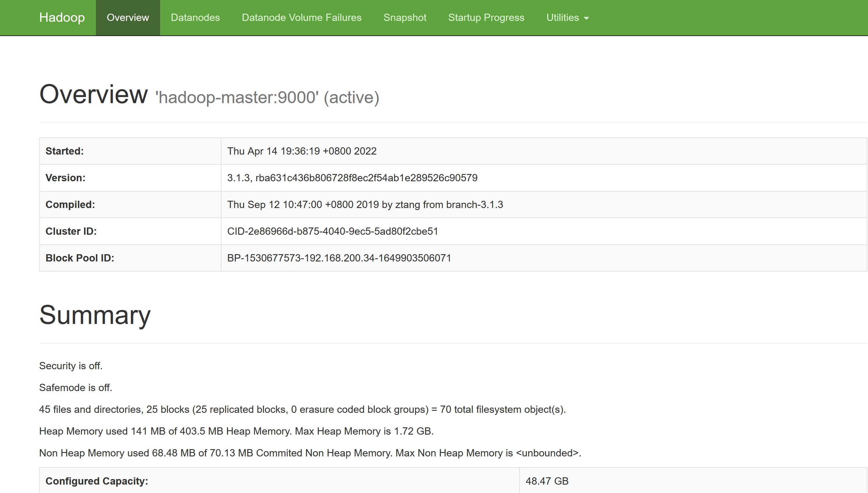Switch to the Datanodes tab

[x=195, y=18]
